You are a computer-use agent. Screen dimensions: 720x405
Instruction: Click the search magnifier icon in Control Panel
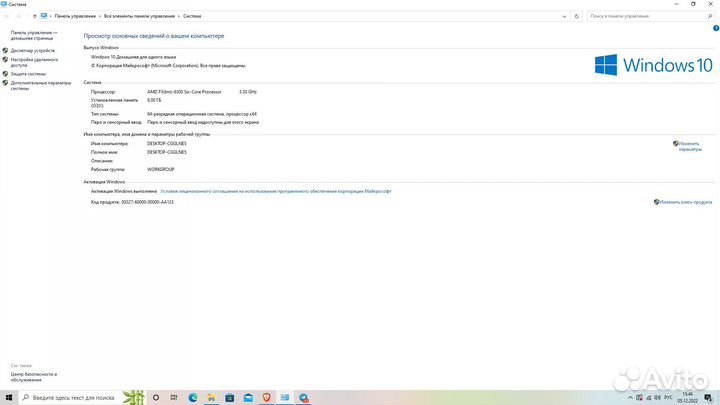tap(709, 16)
